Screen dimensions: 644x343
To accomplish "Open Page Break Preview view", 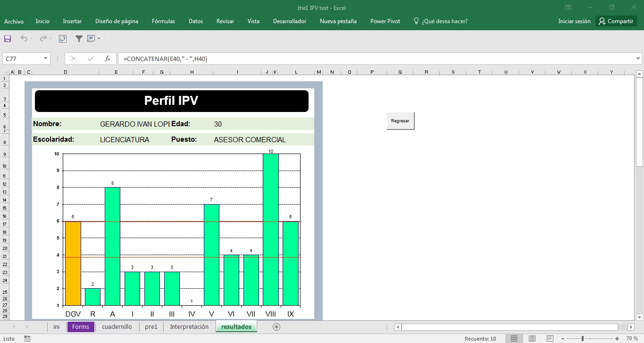I will [x=550, y=338].
